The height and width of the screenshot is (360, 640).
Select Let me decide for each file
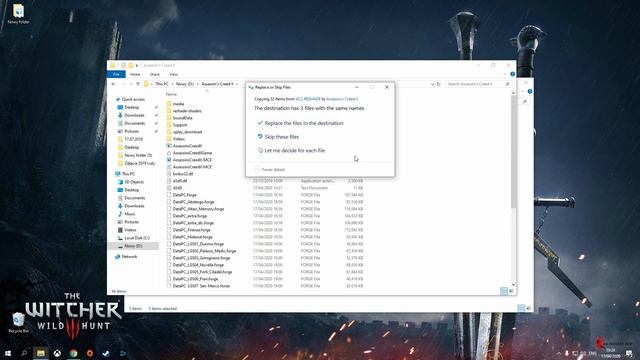point(291,150)
